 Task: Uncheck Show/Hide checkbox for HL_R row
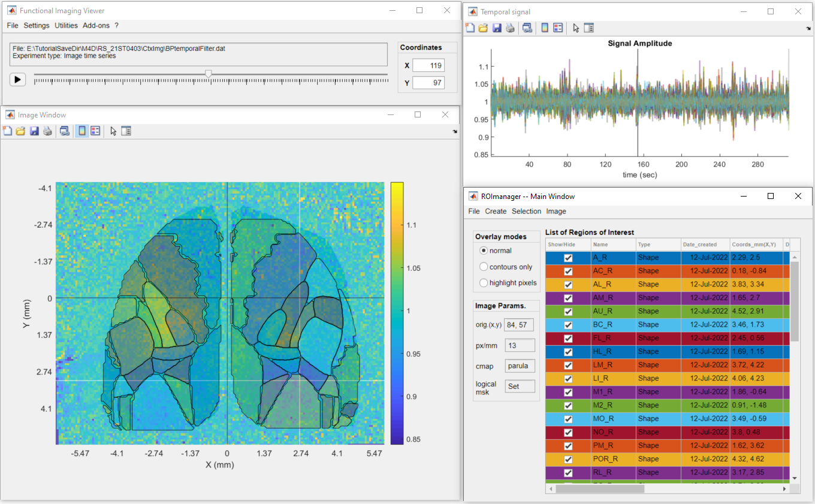[x=568, y=352]
